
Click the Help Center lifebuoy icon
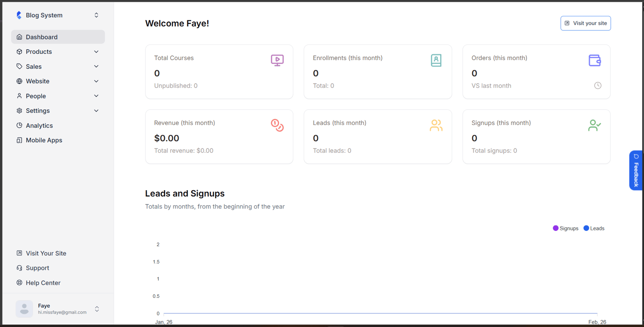click(19, 283)
